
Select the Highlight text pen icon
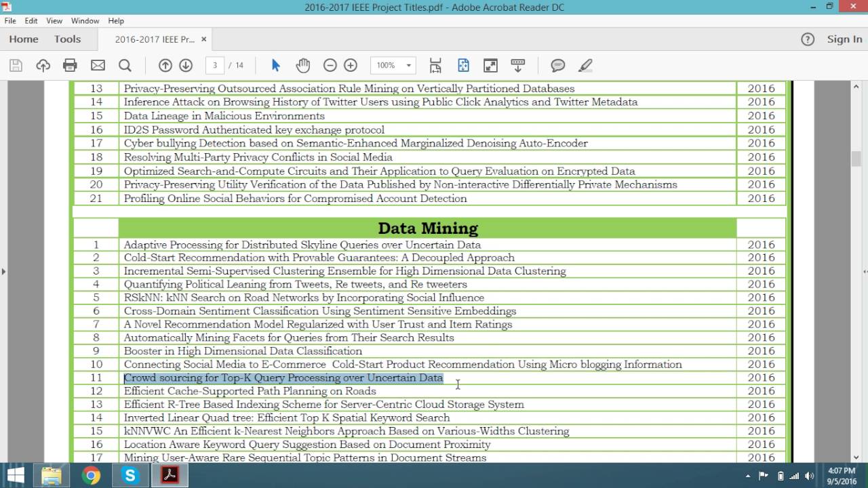(x=585, y=66)
